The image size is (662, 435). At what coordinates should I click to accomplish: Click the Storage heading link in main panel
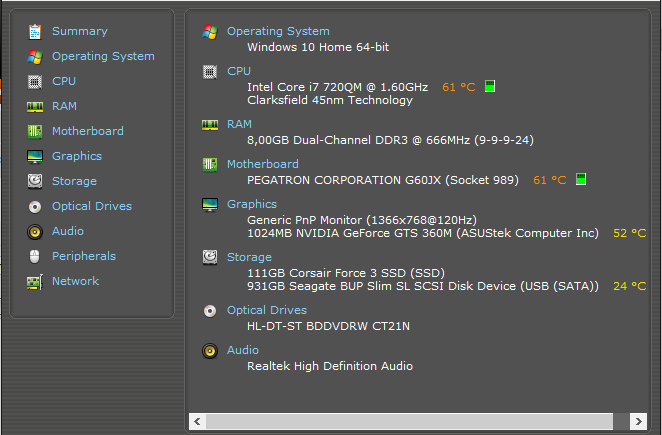pyautogui.click(x=249, y=257)
